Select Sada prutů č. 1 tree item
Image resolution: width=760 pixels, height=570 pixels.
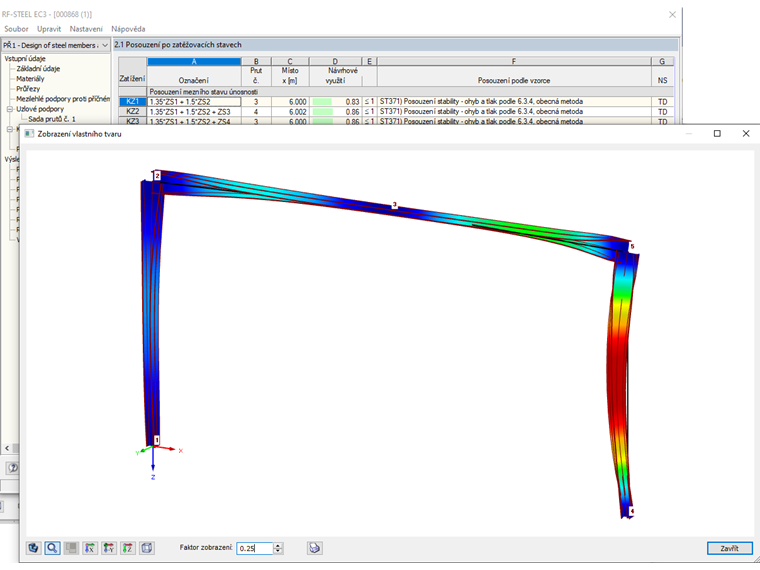[52, 119]
